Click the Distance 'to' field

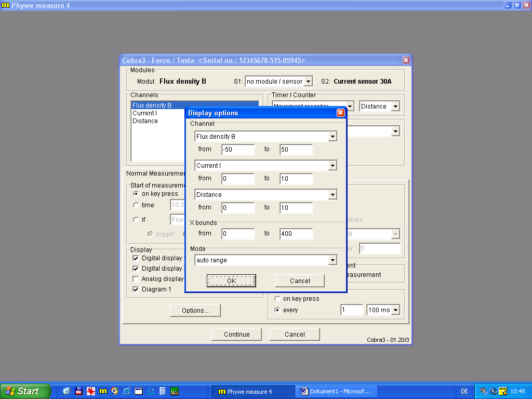coord(296,208)
